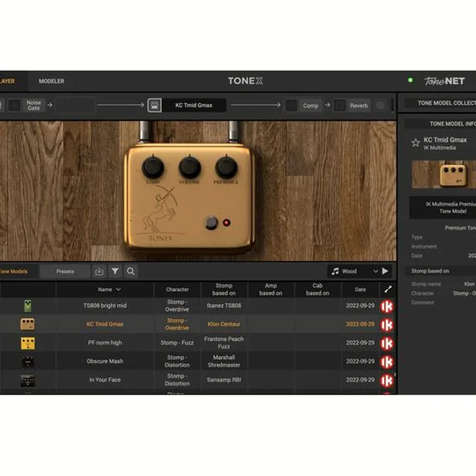476x476 pixels.
Task: Select the Obscure Mash pedal thumbnail
Action: (28, 362)
